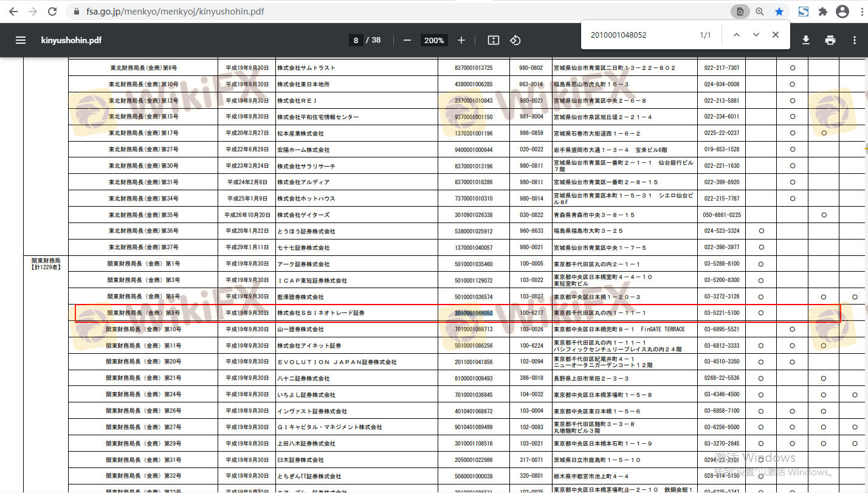The height and width of the screenshot is (493, 868).
Task: Rotate the PDF counterclockwise
Action: pos(515,40)
